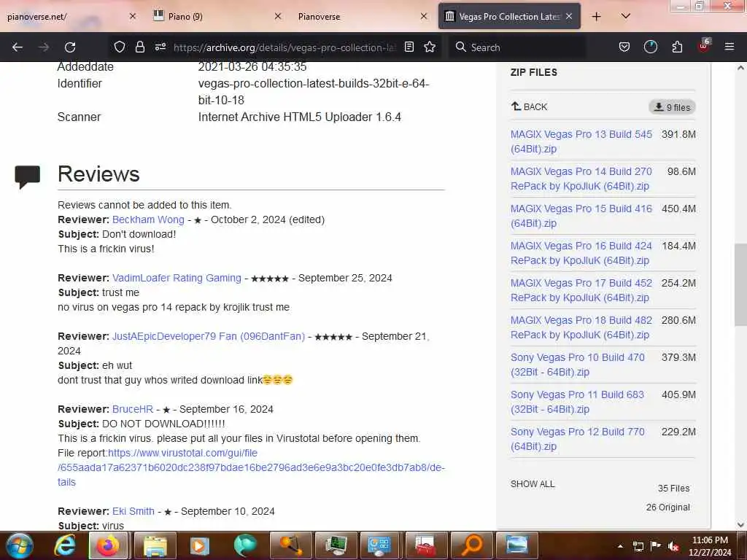747x560 pixels.
Task: Show hidden tray icons arrow
Action: [x=620, y=546]
